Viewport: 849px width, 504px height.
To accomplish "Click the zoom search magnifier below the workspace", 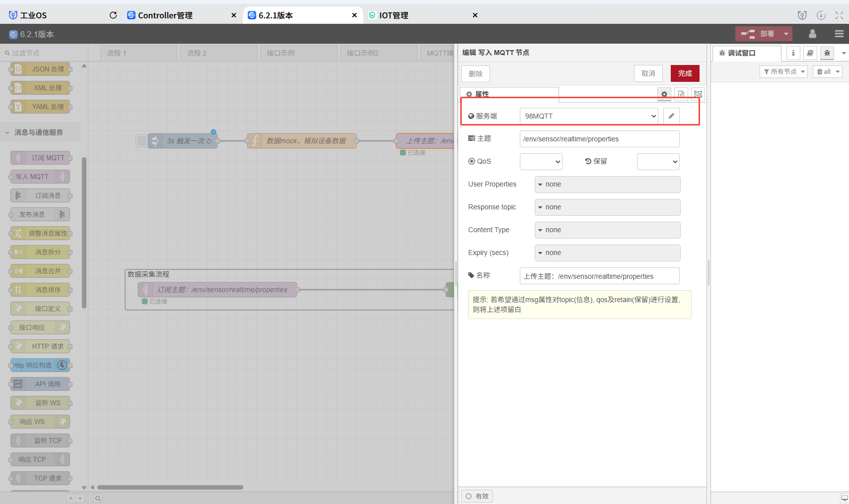I will tap(97, 498).
